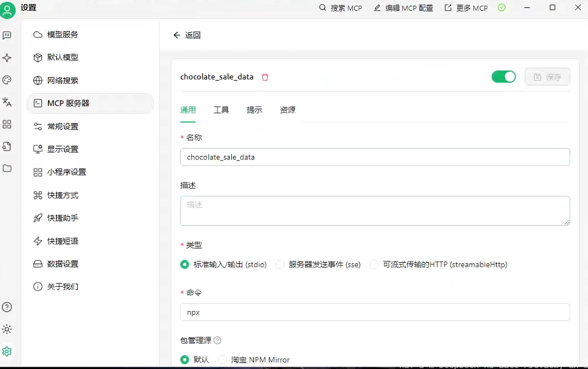Select 淘宝 NPM Mirror as package source

222,359
